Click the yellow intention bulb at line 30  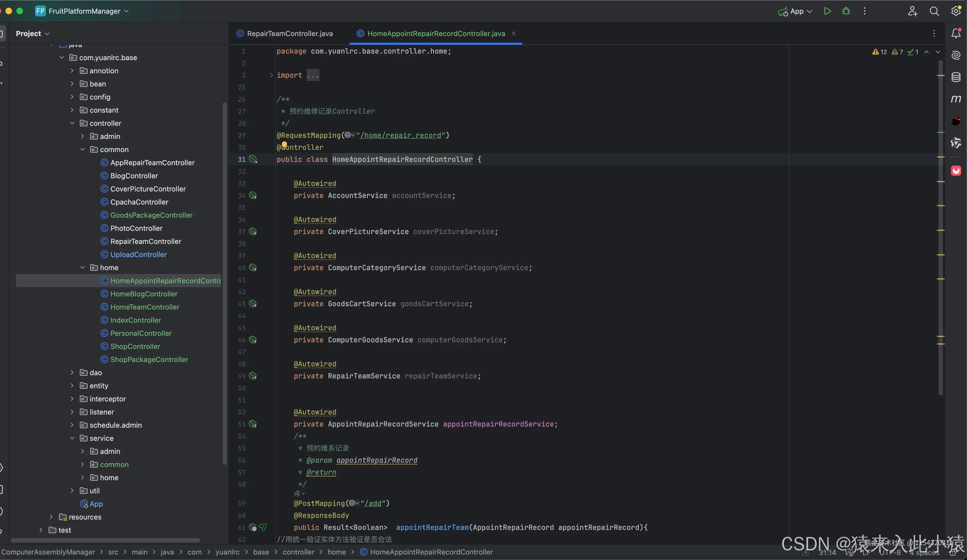(284, 145)
